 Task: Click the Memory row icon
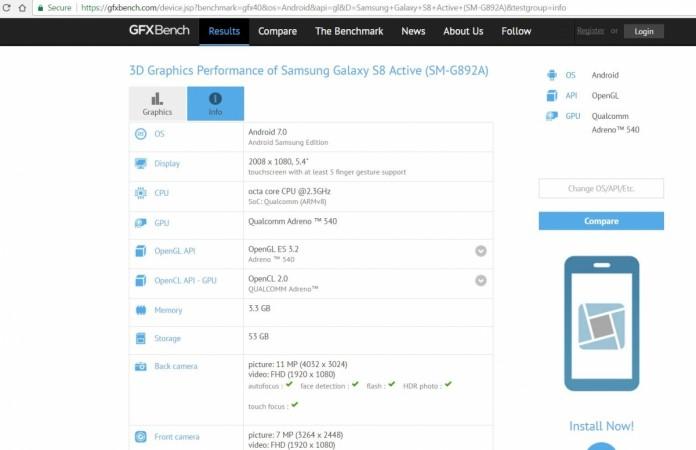(x=140, y=310)
